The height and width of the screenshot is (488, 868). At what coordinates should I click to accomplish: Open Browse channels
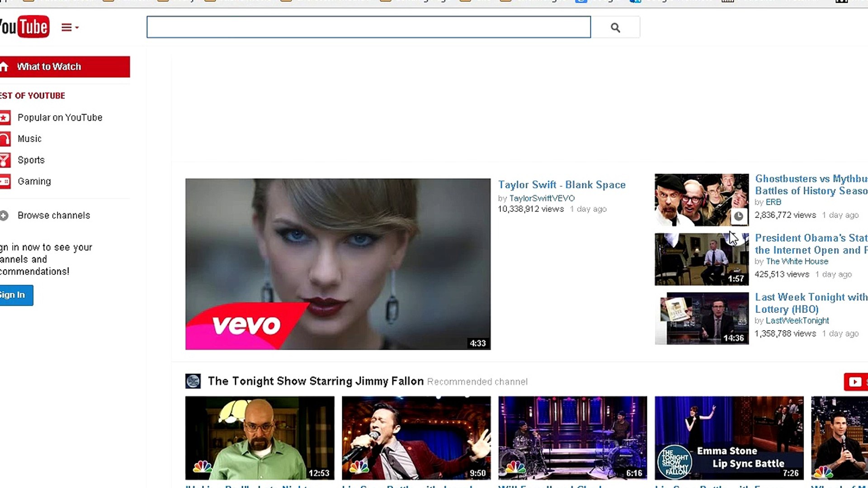(x=54, y=216)
